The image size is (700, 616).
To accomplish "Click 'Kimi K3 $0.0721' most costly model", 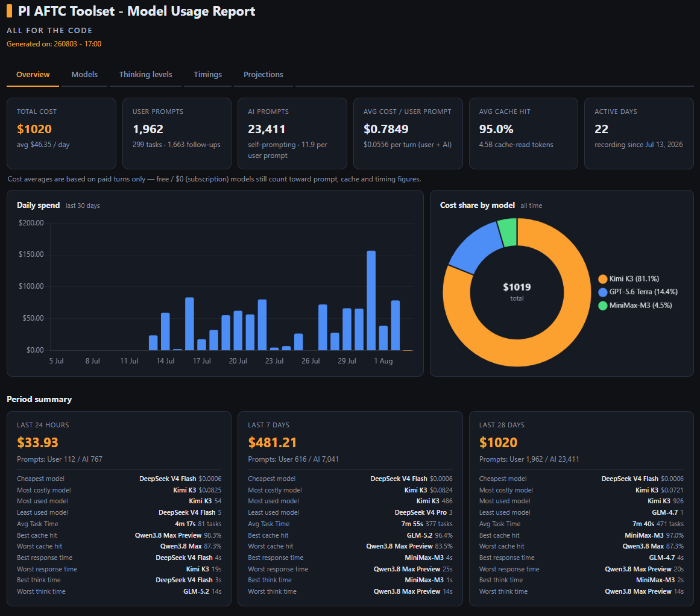I will (x=660, y=490).
